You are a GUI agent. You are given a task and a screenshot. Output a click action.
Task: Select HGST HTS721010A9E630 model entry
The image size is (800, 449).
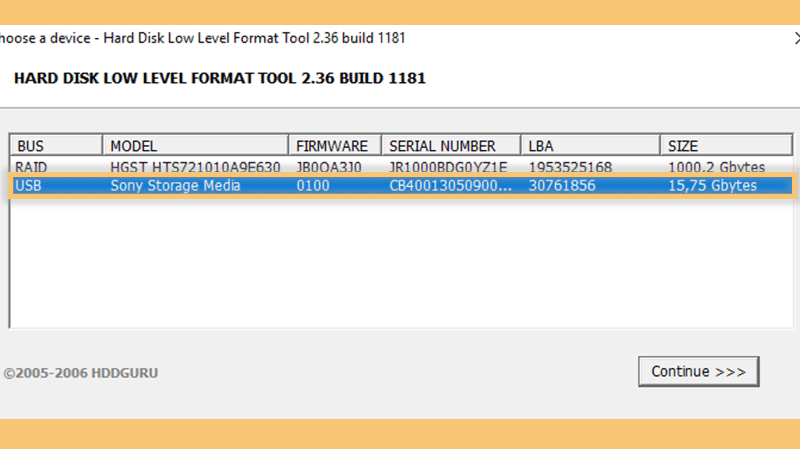tap(195, 167)
